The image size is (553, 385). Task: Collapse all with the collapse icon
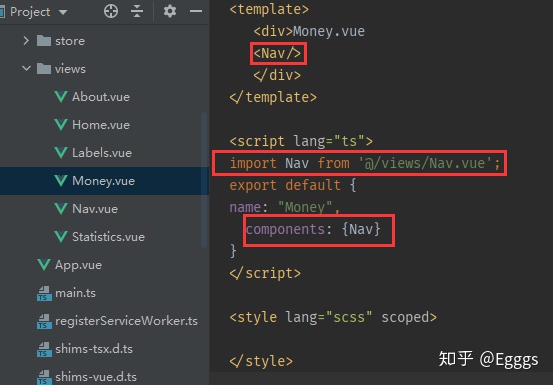[137, 11]
